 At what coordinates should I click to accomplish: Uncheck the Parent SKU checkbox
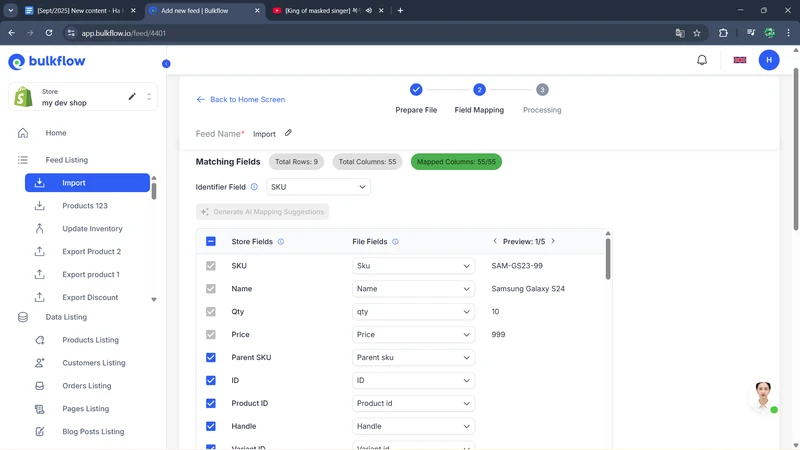coord(211,358)
